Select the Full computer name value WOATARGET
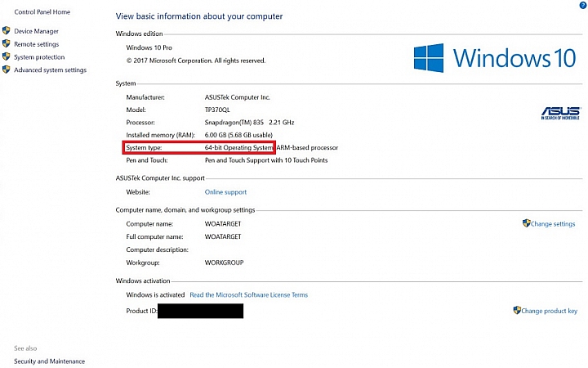Viewport: 588px width, 368px height. [223, 237]
